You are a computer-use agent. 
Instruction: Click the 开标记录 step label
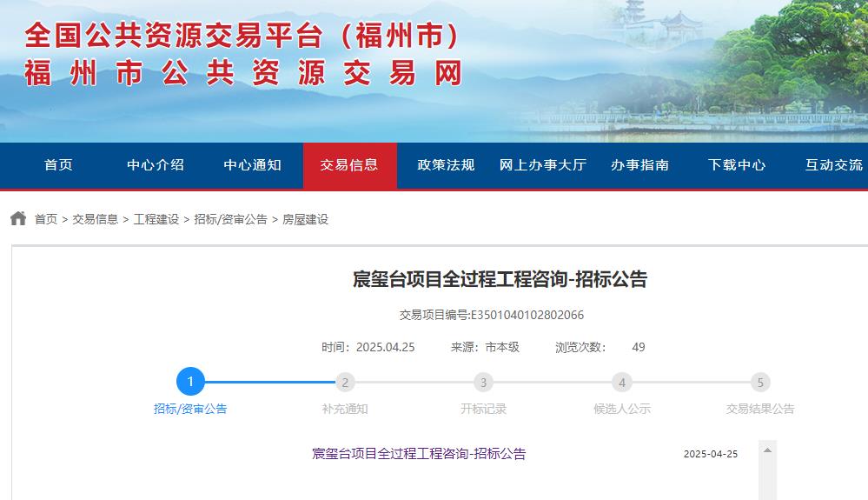coord(483,409)
